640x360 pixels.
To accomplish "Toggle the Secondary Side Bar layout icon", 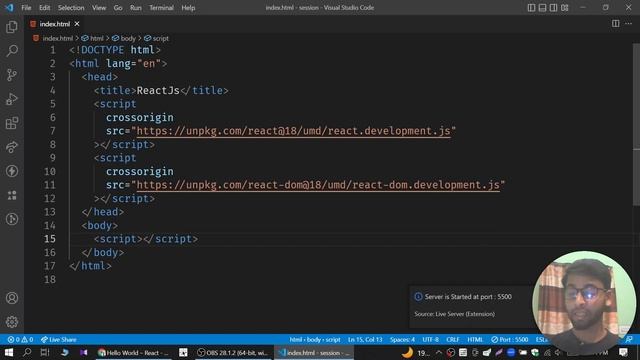I will pyautogui.click(x=553, y=7).
